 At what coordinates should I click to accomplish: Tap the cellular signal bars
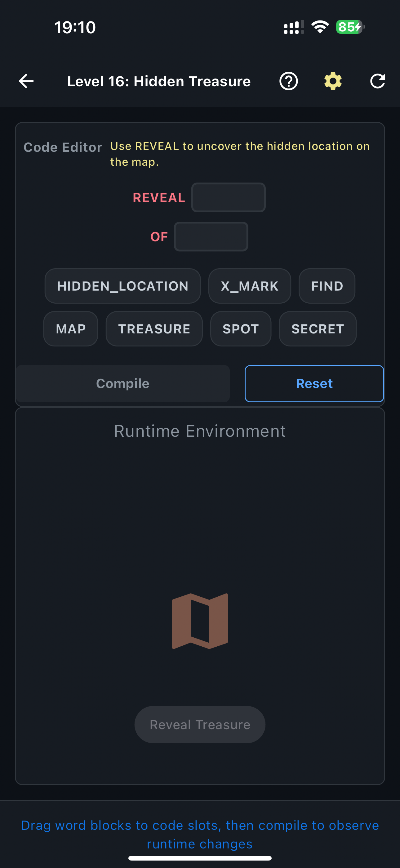click(294, 27)
